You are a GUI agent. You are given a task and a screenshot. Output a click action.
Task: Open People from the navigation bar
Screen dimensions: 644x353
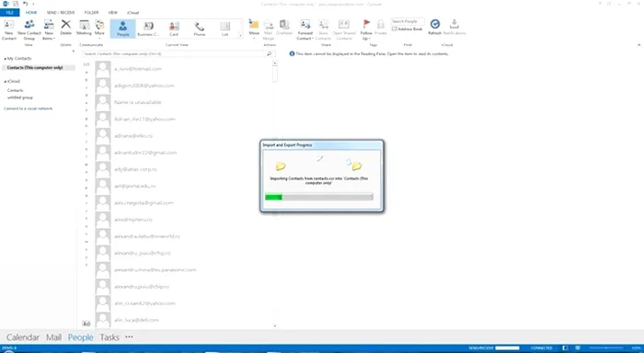(x=81, y=337)
